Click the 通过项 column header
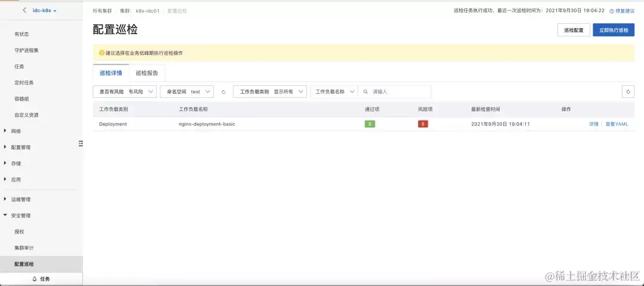Image resolution: width=644 pixels, height=286 pixels. click(x=372, y=109)
